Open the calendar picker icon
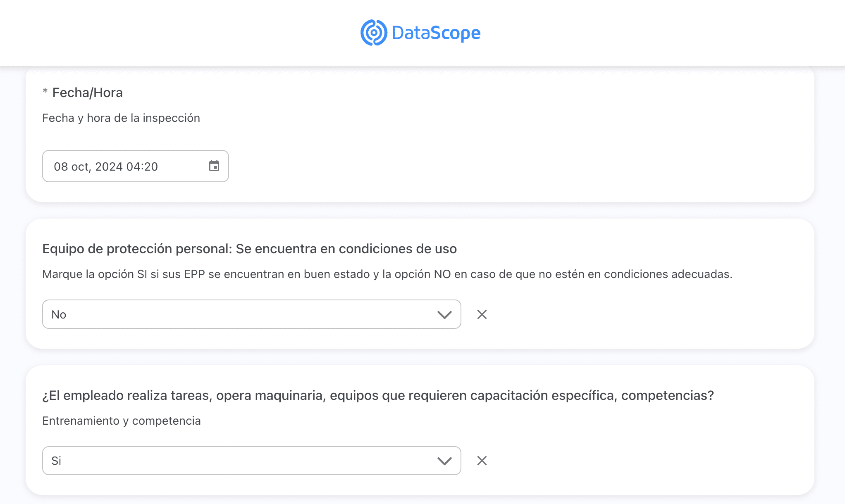The image size is (845, 504). click(214, 166)
